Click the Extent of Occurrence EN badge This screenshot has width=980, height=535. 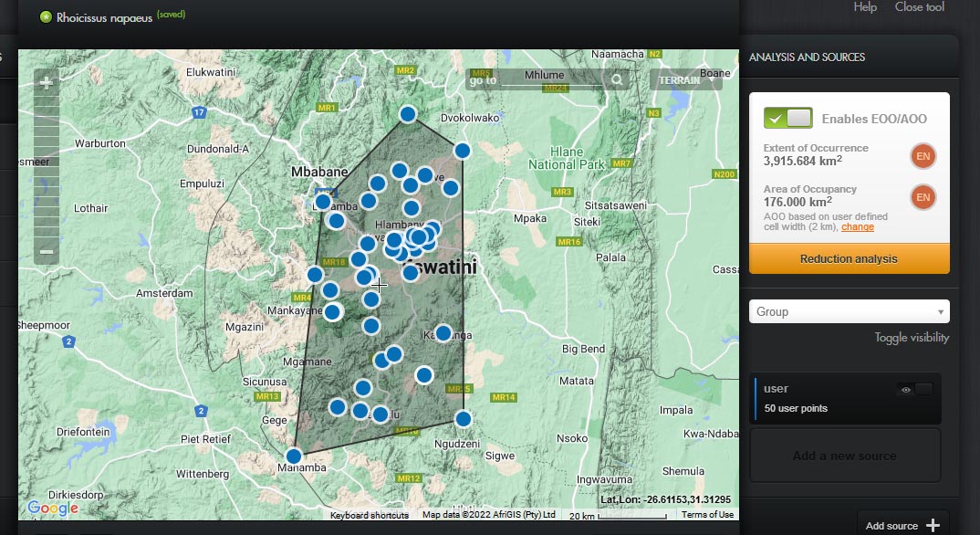pyautogui.click(x=923, y=157)
